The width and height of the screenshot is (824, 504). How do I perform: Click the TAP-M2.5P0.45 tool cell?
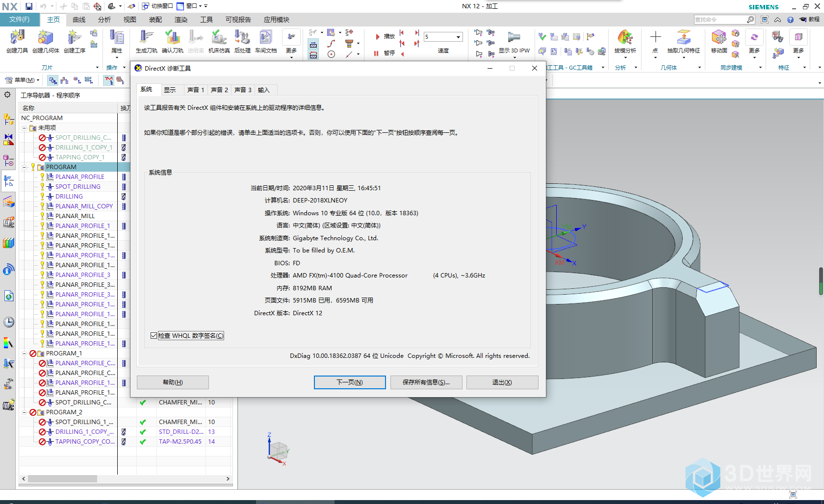[x=180, y=442]
